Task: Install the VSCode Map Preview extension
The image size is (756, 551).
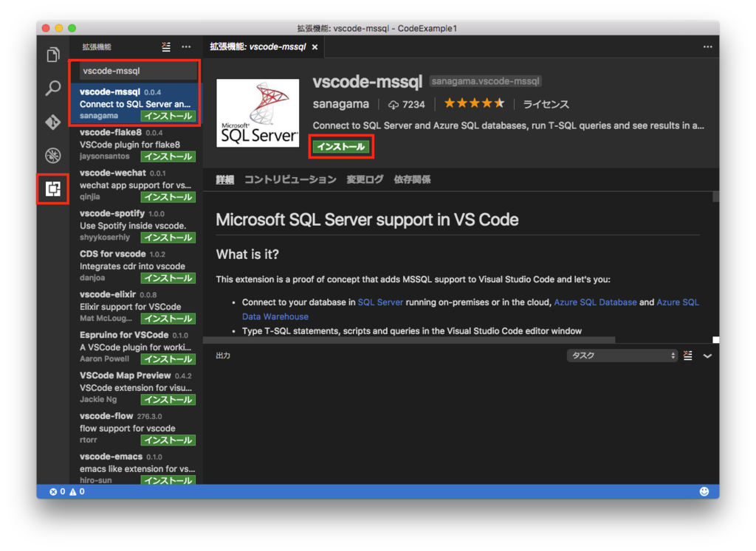Action: 168,399
